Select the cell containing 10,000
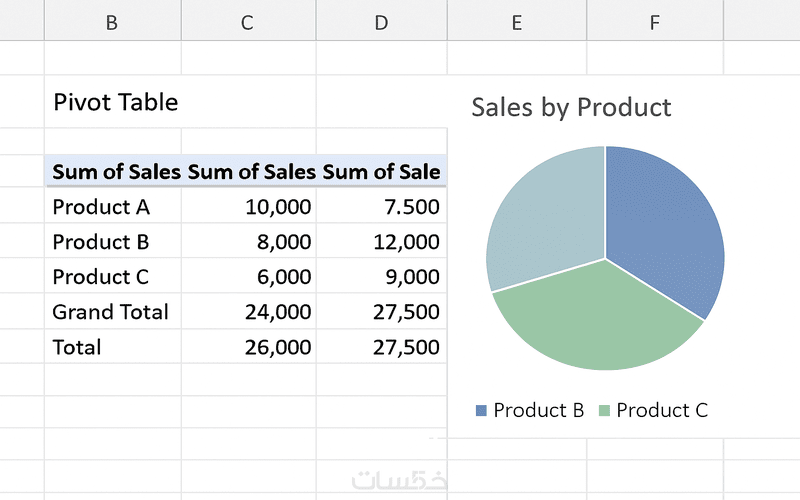This screenshot has width=800, height=500. pyautogui.click(x=278, y=207)
